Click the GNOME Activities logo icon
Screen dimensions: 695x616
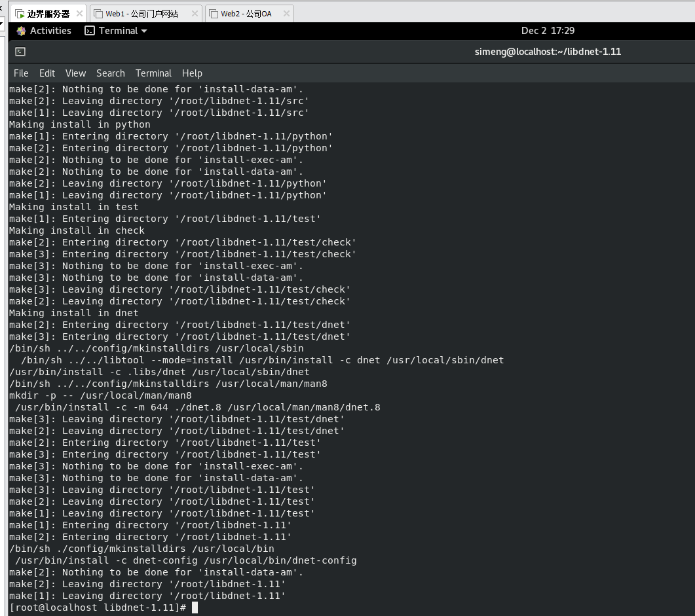pyautogui.click(x=21, y=31)
